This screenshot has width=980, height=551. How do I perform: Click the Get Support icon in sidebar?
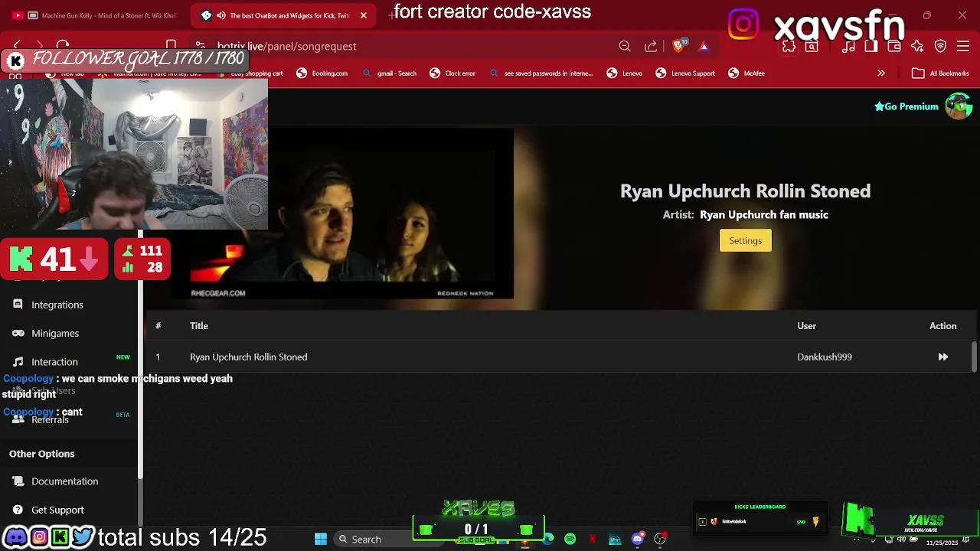[x=18, y=510]
